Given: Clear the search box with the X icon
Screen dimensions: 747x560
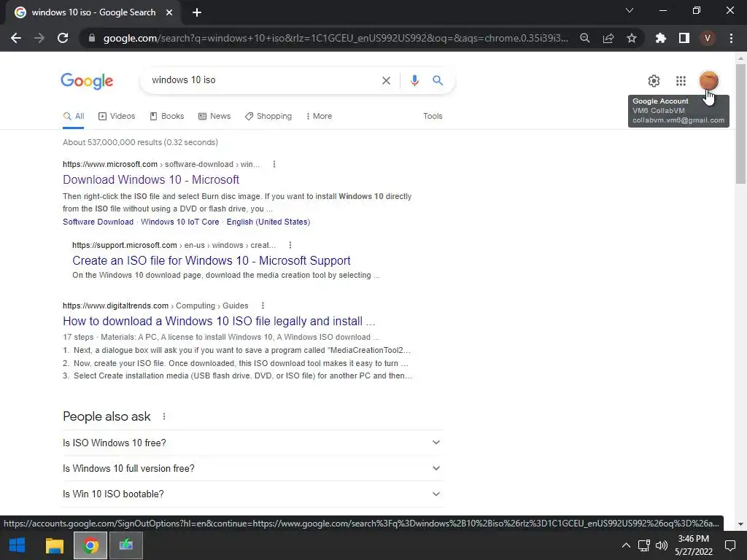Looking at the screenshot, I should pos(387,80).
